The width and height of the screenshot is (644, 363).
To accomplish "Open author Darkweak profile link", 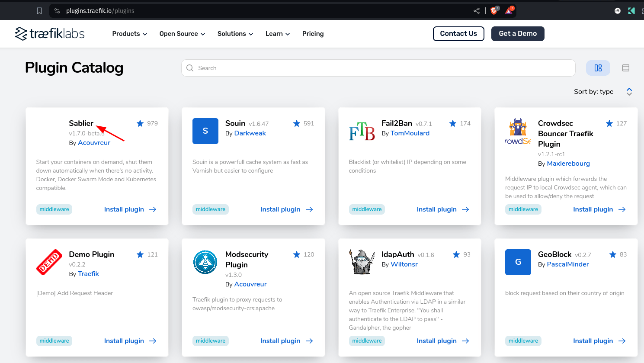I will pos(250,133).
